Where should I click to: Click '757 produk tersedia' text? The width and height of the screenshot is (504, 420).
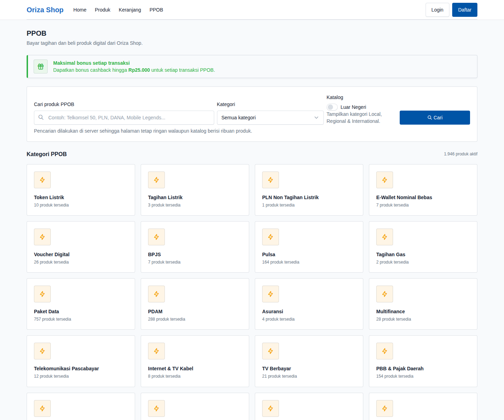pos(52,319)
